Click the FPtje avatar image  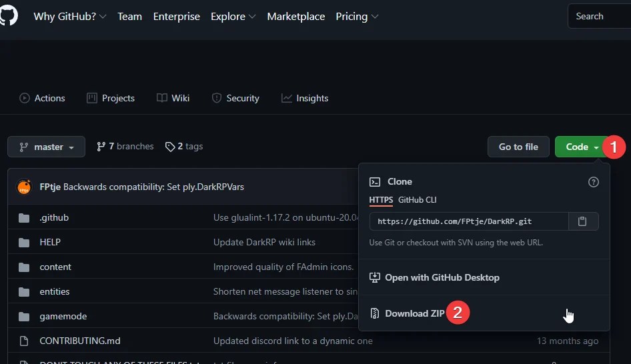coord(24,187)
